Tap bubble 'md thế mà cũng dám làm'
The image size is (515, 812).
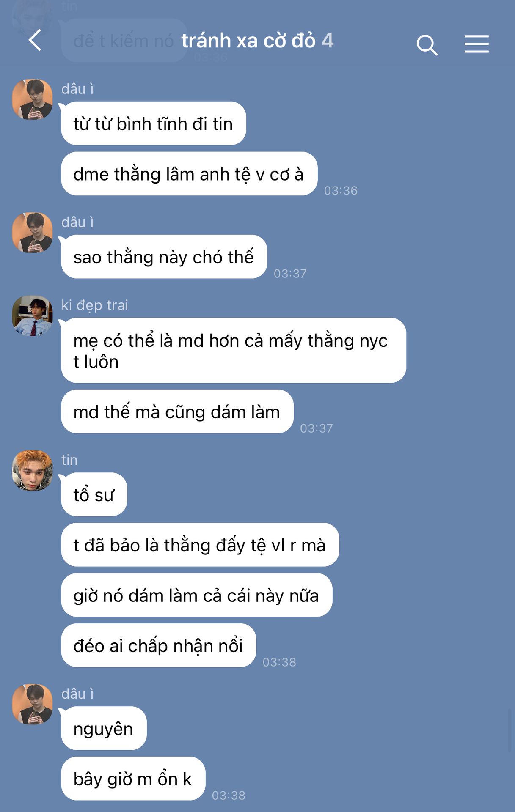(177, 411)
